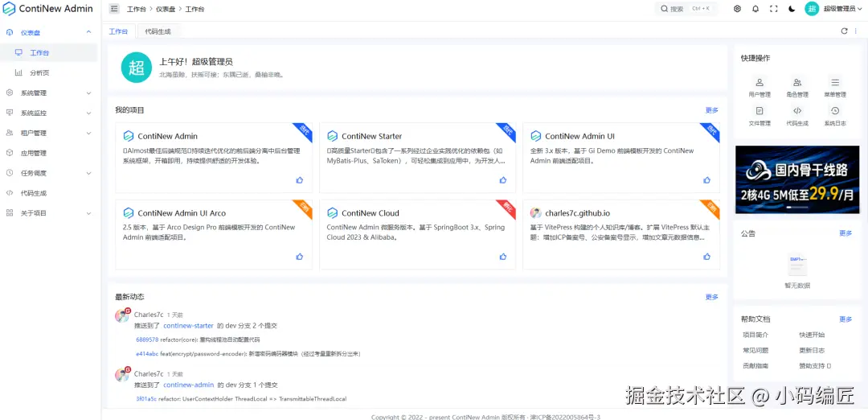Click 更多 in 公告 panel
Image resolution: width=868 pixels, height=420 pixels.
pos(845,233)
